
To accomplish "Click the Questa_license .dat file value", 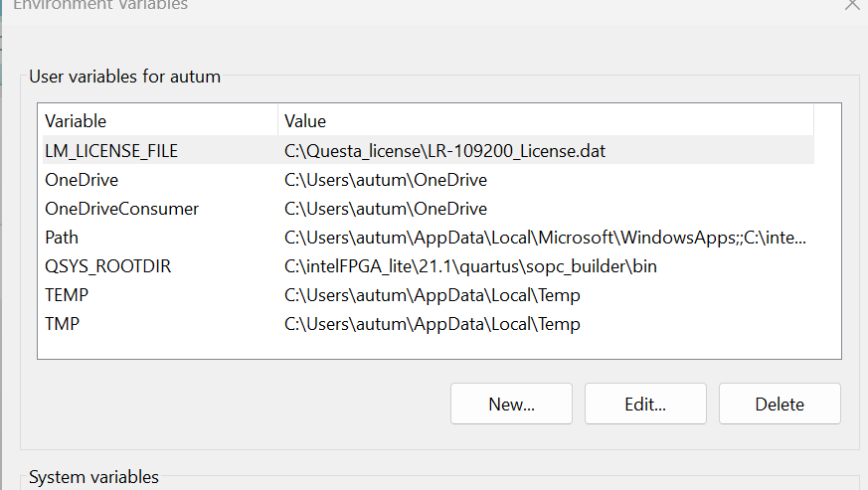I will [444, 151].
